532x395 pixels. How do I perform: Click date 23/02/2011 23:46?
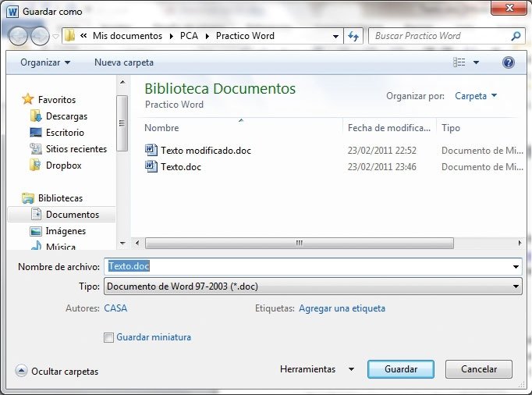(x=381, y=167)
